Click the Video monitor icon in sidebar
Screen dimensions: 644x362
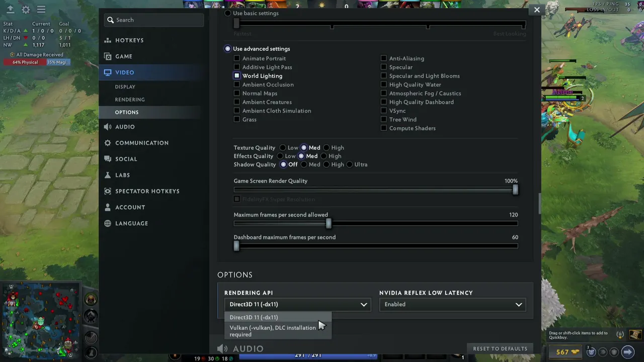(108, 72)
